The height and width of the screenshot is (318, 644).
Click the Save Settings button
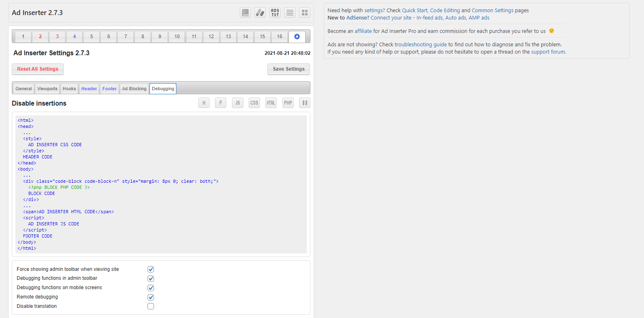[289, 69]
